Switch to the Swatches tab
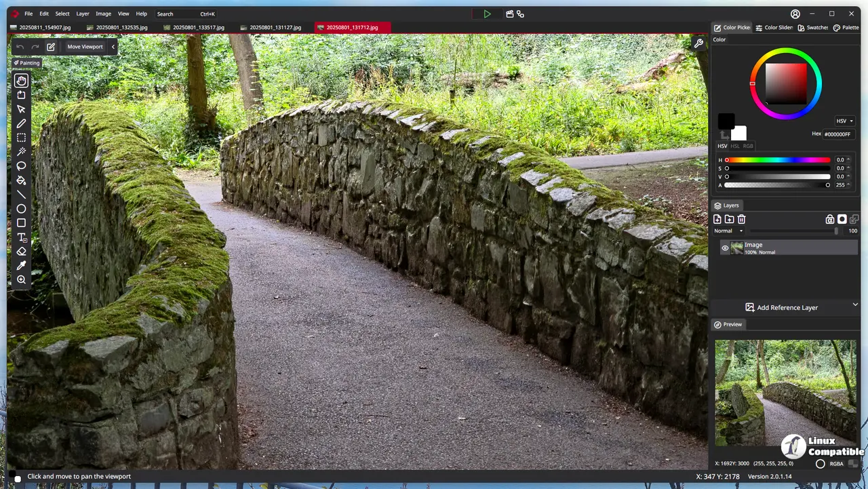The height and width of the screenshot is (489, 868). [x=812, y=28]
